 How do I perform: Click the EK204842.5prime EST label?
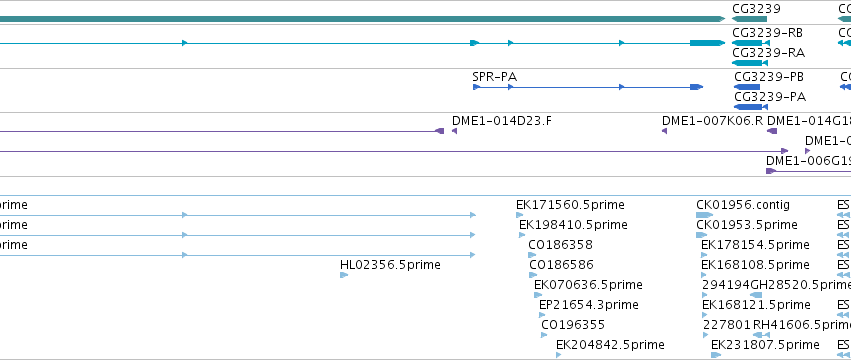pyautogui.click(x=610, y=345)
